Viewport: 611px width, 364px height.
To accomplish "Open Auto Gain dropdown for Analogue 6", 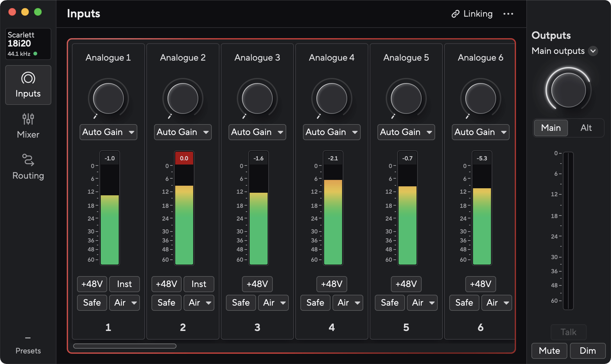I will [x=481, y=132].
